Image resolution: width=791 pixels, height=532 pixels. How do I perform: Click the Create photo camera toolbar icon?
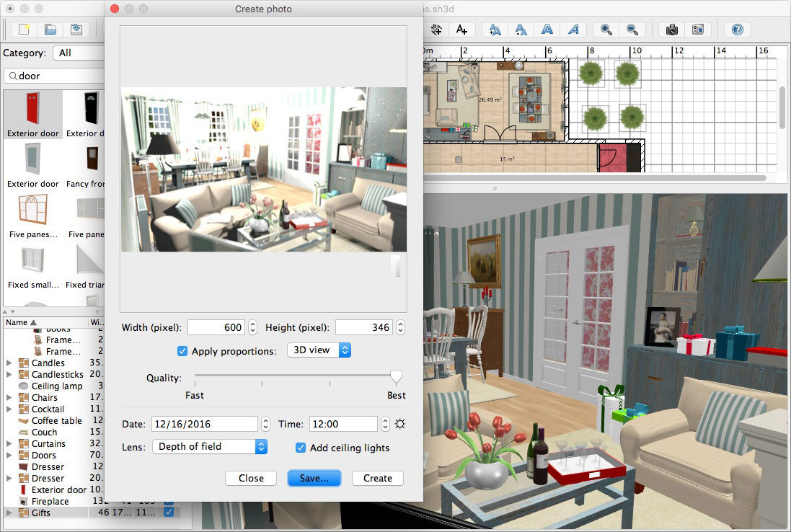coord(671,30)
